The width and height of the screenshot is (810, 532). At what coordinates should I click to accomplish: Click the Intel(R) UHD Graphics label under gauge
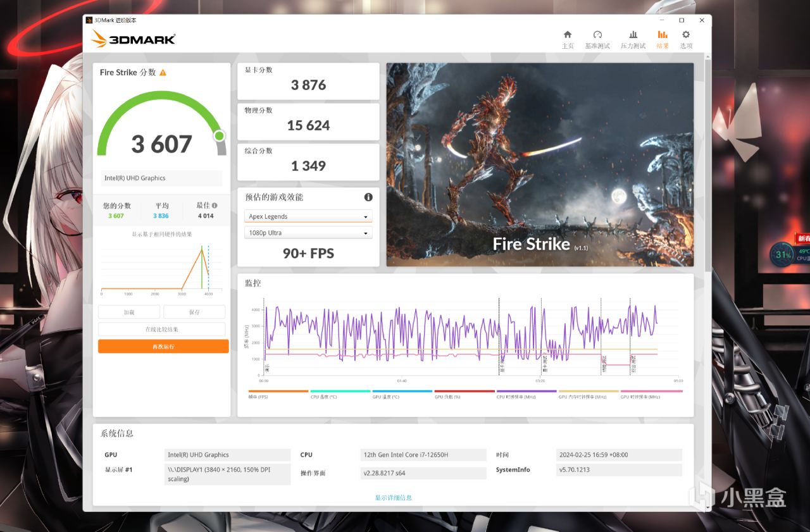coord(162,178)
